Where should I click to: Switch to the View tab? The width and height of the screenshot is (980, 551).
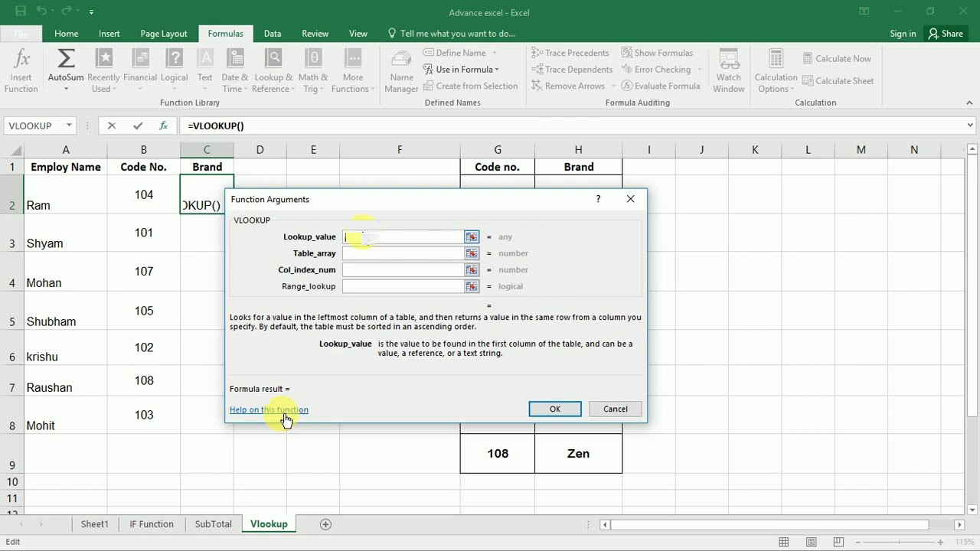pyautogui.click(x=358, y=34)
